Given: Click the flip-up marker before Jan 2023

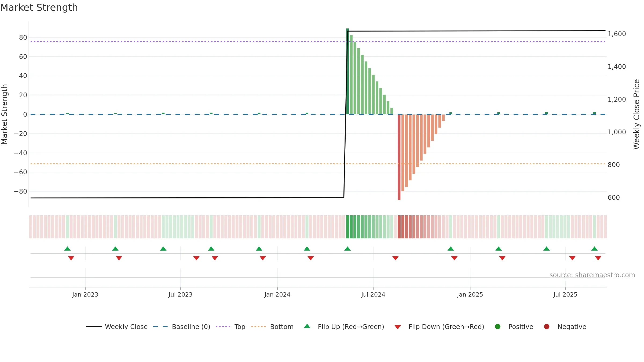Looking at the screenshot, I should click(x=67, y=249).
